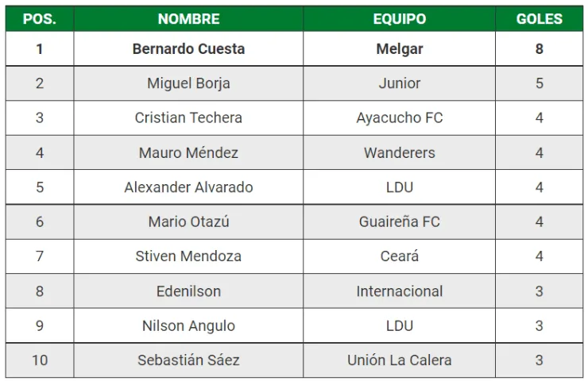Click the Guaireña FC team cell
The height and width of the screenshot is (381, 588).
(x=399, y=221)
